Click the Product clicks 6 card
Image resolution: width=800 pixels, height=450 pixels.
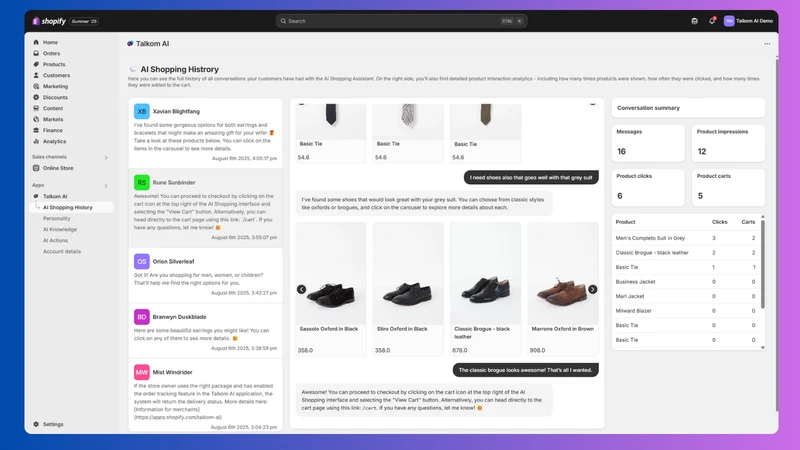coord(648,188)
